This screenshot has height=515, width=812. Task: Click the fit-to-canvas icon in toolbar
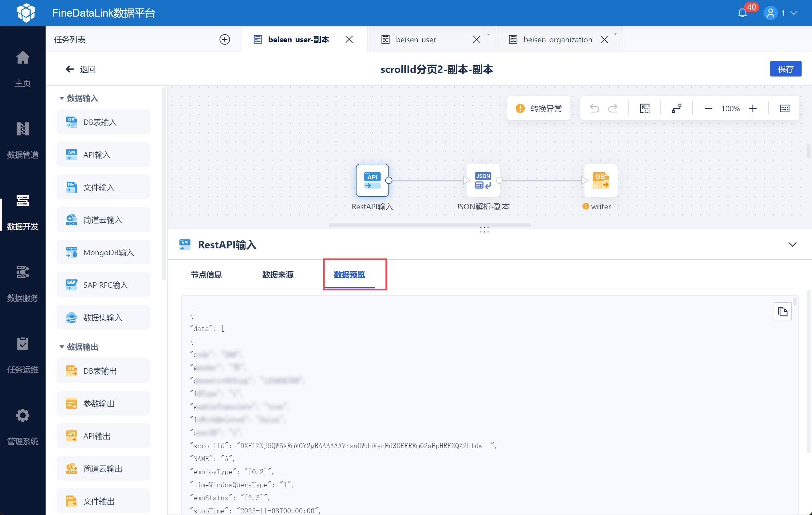click(644, 108)
